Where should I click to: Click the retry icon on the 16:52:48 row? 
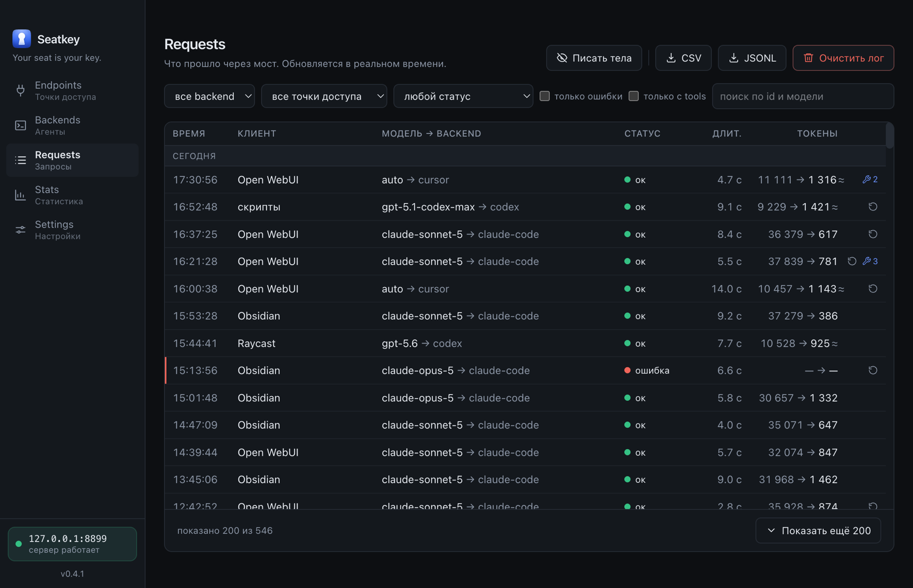[x=873, y=207]
